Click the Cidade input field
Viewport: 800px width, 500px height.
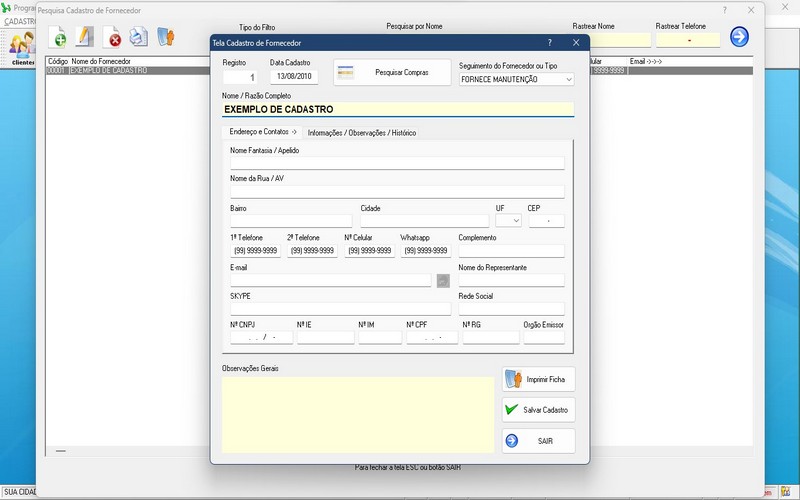424,221
